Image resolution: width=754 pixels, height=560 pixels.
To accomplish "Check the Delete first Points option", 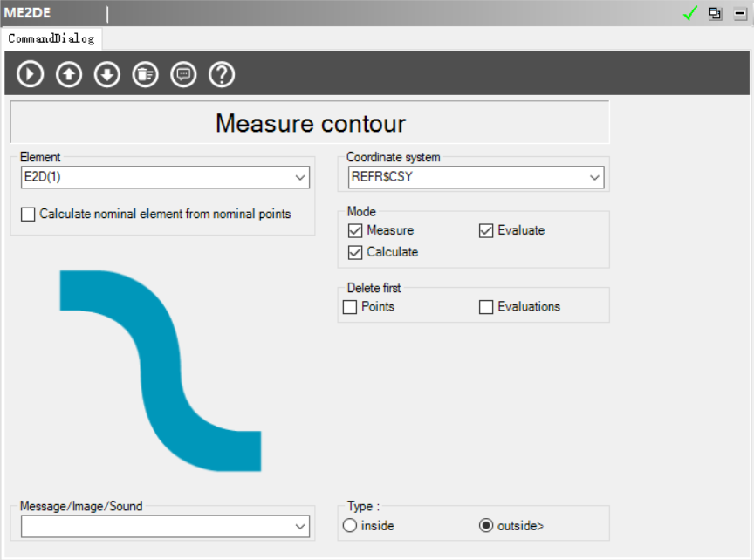I will point(350,307).
